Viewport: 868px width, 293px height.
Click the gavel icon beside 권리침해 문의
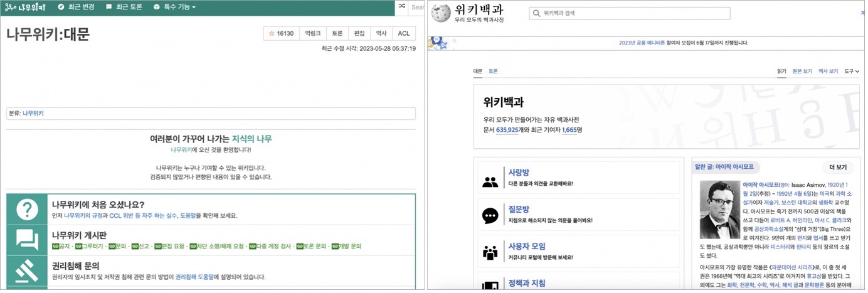coord(27,271)
